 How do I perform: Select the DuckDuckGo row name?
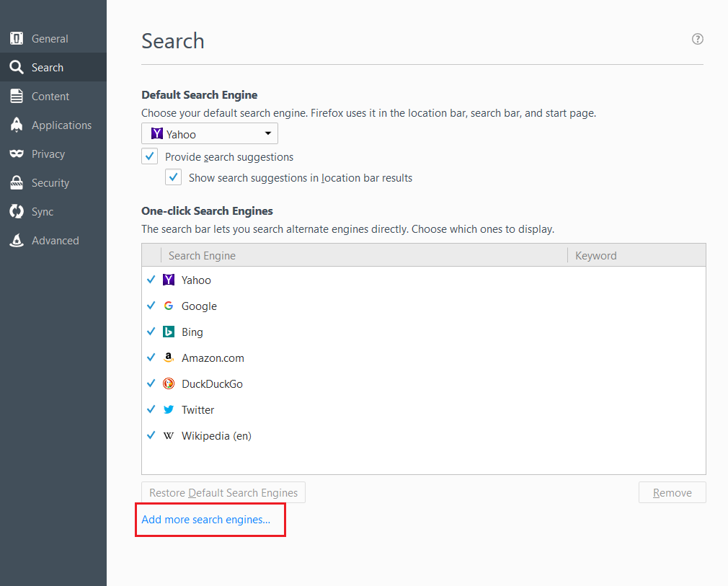tap(212, 384)
